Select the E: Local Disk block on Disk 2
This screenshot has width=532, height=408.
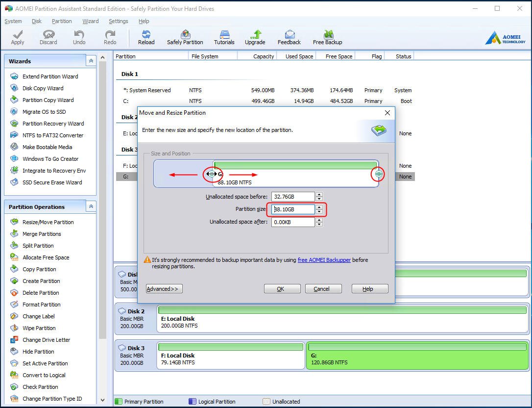tap(343, 319)
